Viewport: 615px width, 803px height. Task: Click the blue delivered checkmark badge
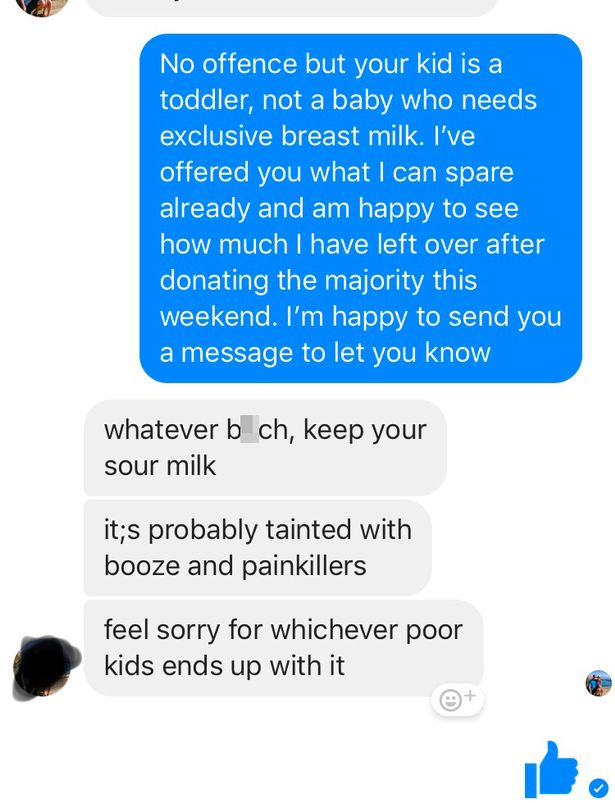pos(598,788)
